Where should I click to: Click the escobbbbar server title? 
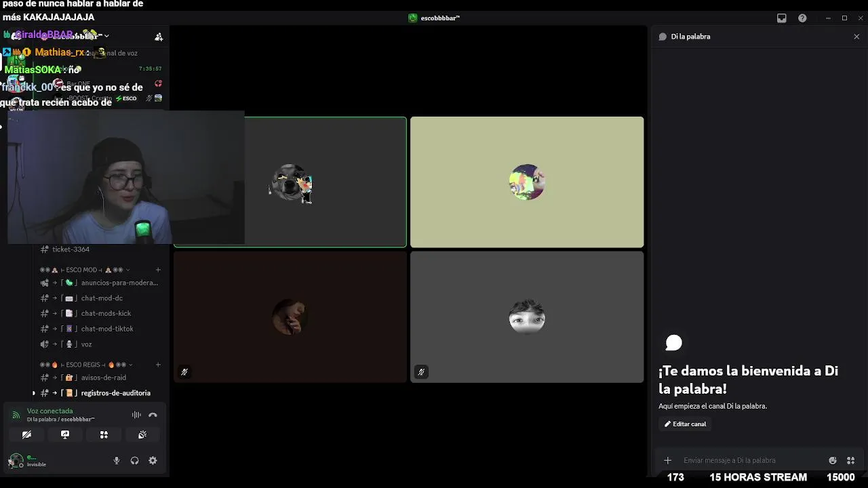[x=434, y=18]
